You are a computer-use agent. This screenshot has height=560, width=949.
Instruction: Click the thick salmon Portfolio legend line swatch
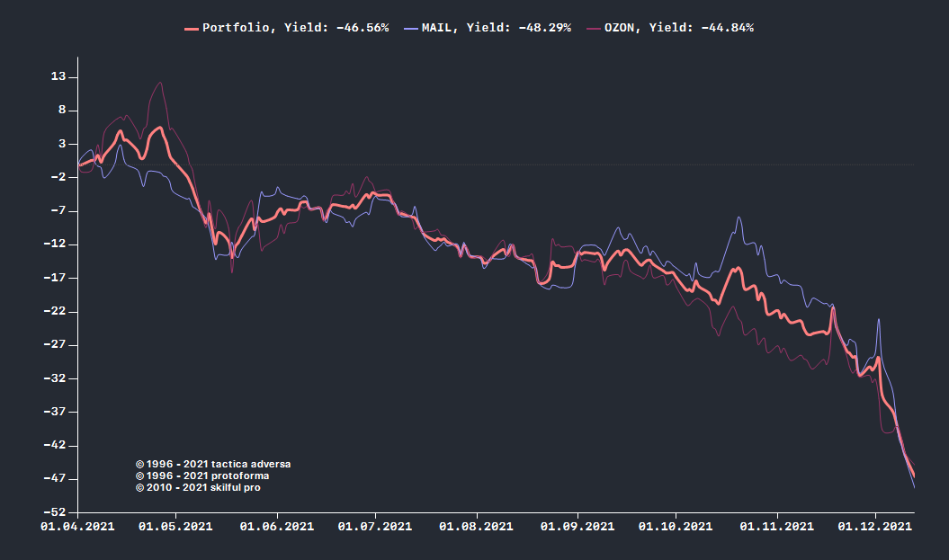coord(191,28)
